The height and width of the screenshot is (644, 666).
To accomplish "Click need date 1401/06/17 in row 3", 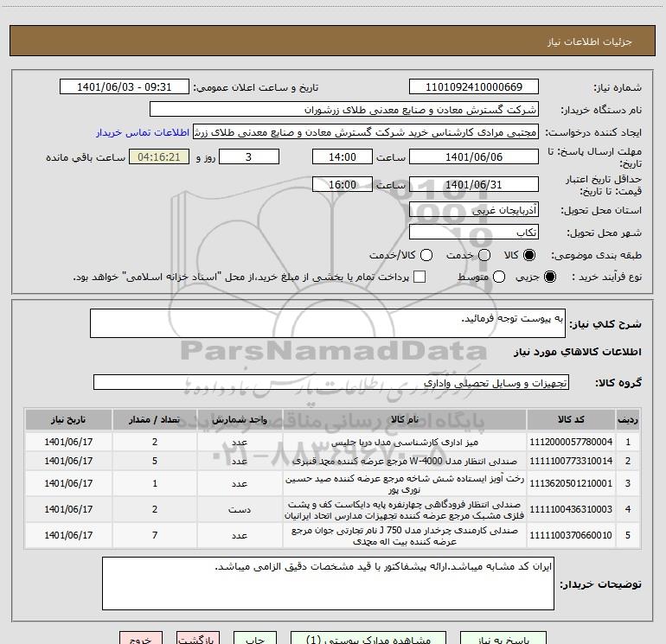I will pos(68,483).
